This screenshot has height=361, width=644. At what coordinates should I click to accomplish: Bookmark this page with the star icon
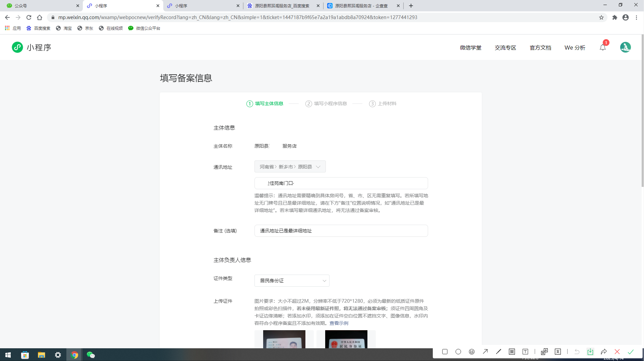pos(601,17)
